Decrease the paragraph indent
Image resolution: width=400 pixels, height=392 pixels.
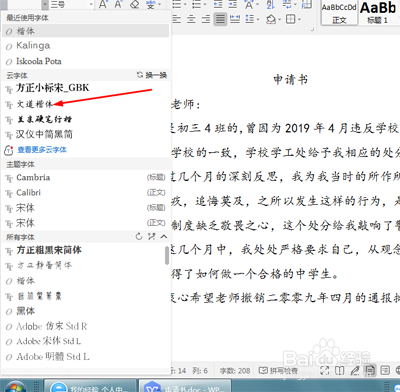(218, 4)
